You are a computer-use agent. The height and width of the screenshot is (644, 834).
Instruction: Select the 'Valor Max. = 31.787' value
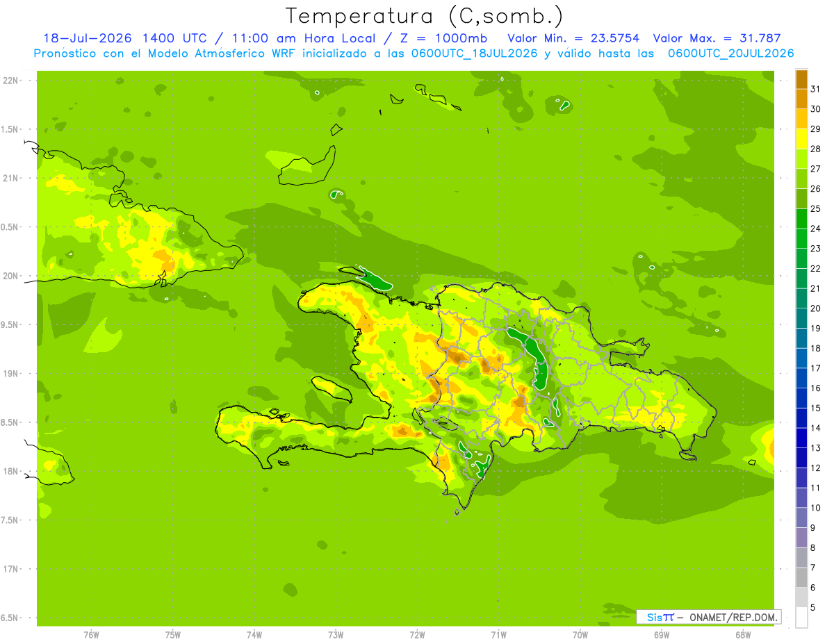[717, 38]
